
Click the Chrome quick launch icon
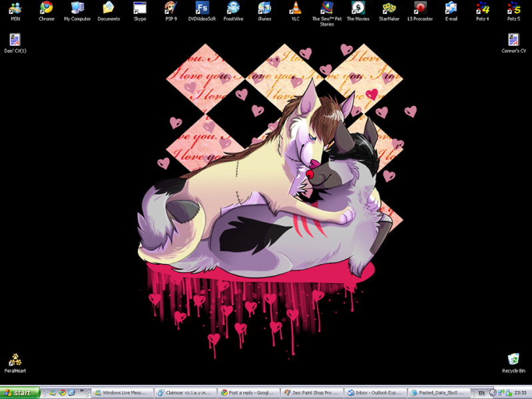coord(63,392)
